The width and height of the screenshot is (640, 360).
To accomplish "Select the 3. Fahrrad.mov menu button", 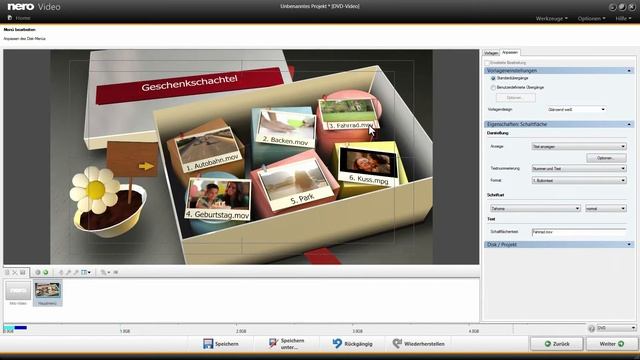I will coord(349,114).
